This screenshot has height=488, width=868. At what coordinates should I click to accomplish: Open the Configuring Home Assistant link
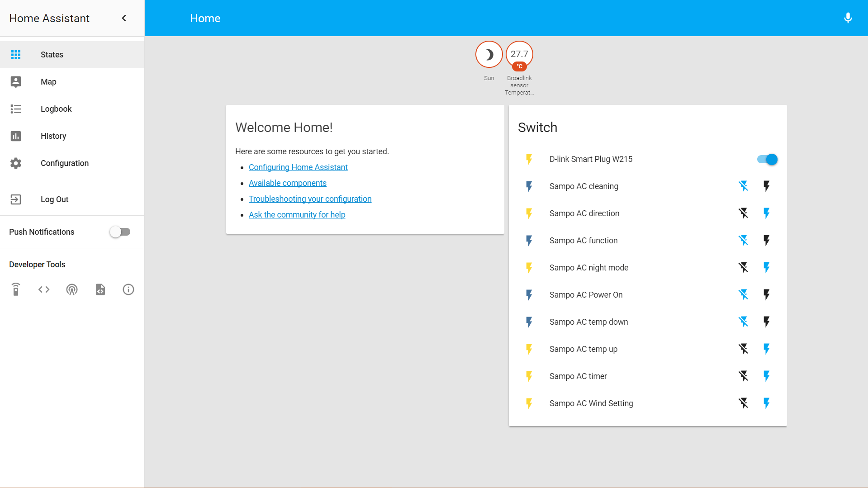tap(298, 167)
